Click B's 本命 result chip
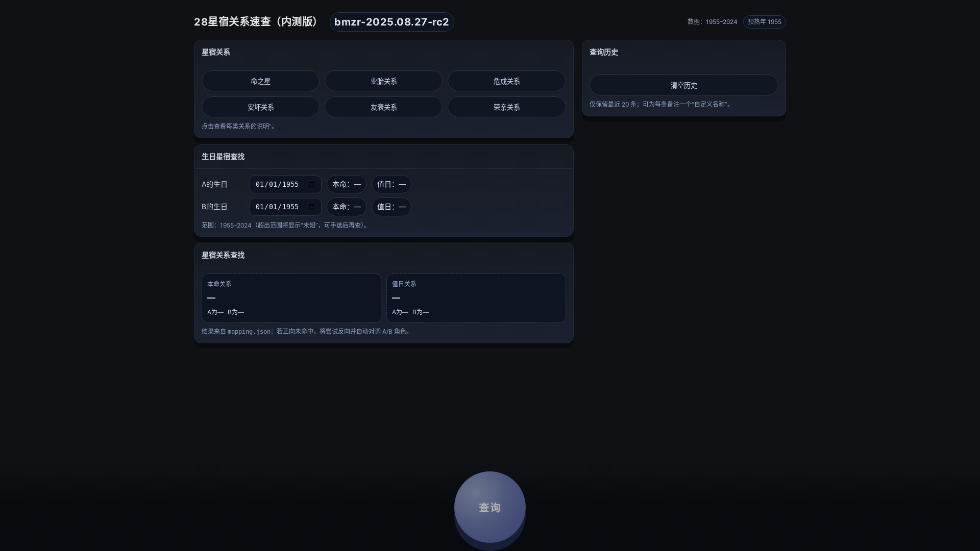Screen dimensions: 980x551 click(347, 207)
